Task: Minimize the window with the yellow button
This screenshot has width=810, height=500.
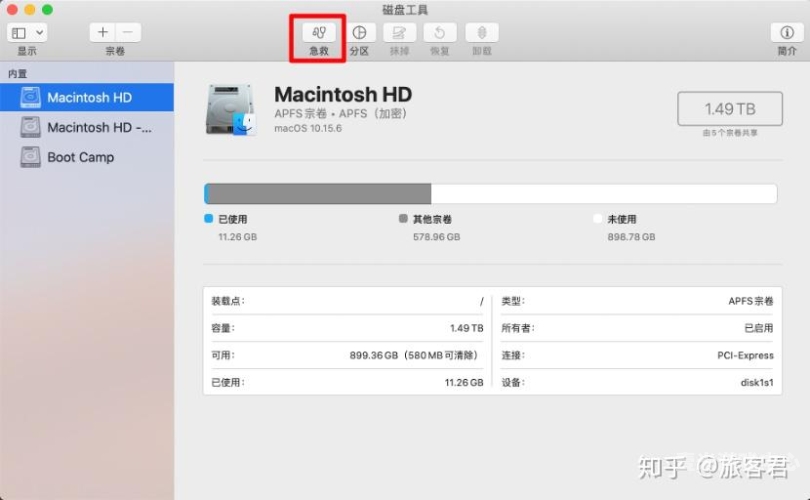Action: (30, 9)
